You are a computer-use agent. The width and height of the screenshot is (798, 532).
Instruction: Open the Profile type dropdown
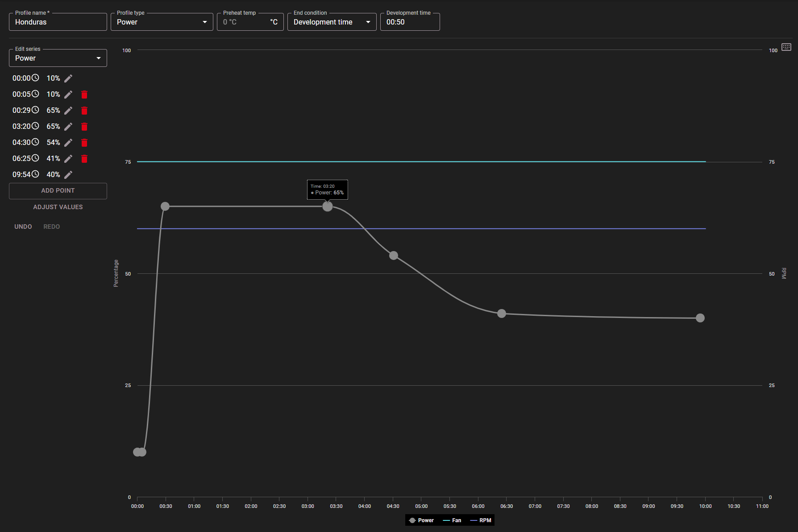pos(162,22)
